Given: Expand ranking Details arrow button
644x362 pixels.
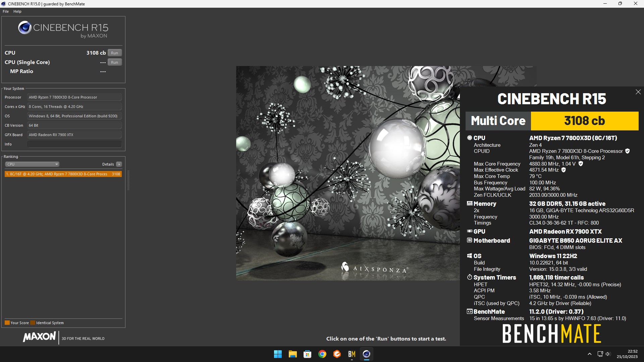Looking at the screenshot, I should click(x=119, y=164).
